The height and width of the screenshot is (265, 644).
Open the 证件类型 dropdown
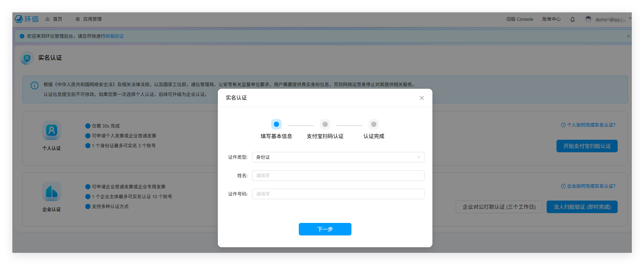[x=338, y=157]
